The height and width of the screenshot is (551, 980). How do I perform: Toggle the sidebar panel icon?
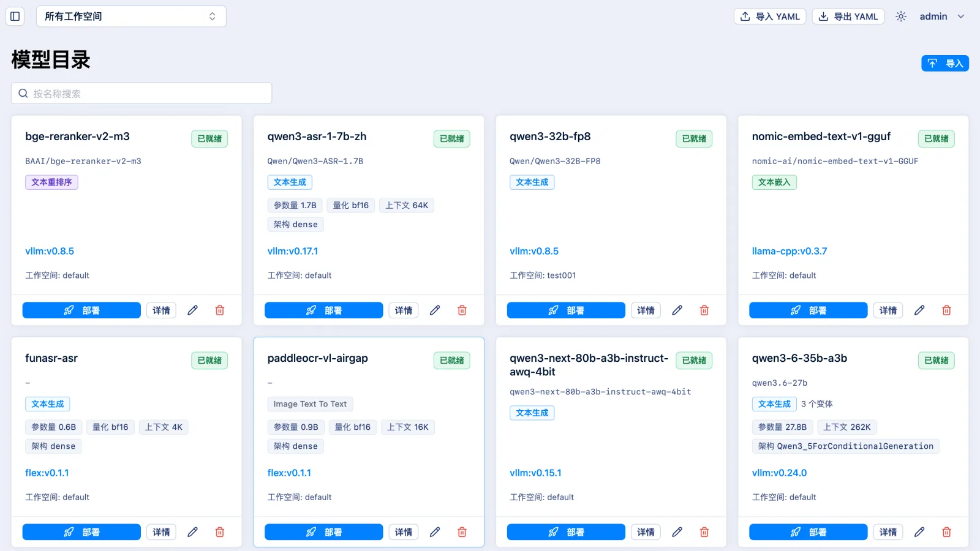coord(15,17)
